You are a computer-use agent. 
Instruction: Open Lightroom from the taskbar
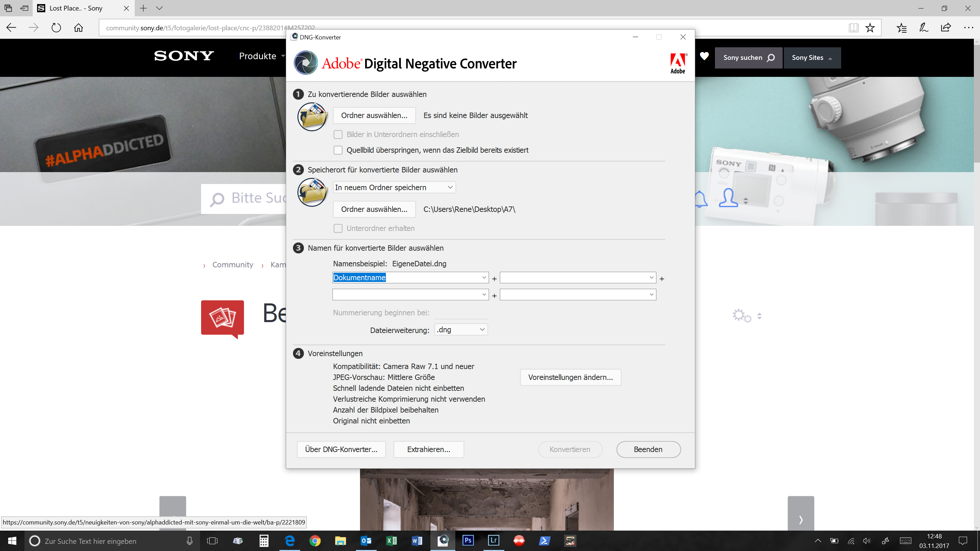[x=493, y=541]
